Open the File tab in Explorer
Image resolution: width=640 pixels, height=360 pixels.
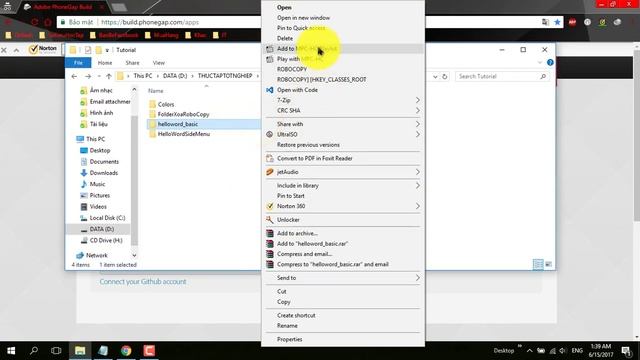78,63
